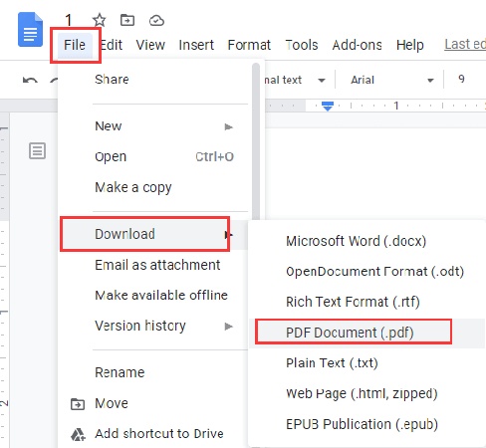
Task: Click the move-to-folder icon beside the title
Action: click(x=127, y=20)
